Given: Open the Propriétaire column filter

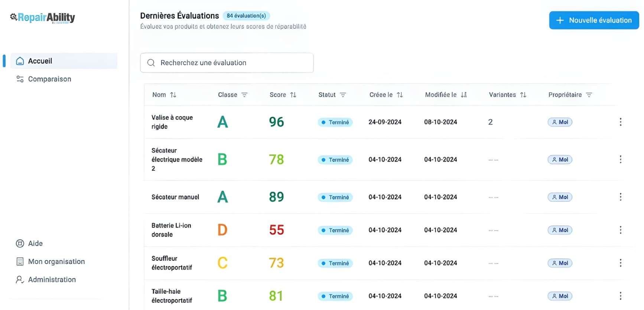Looking at the screenshot, I should click(589, 95).
